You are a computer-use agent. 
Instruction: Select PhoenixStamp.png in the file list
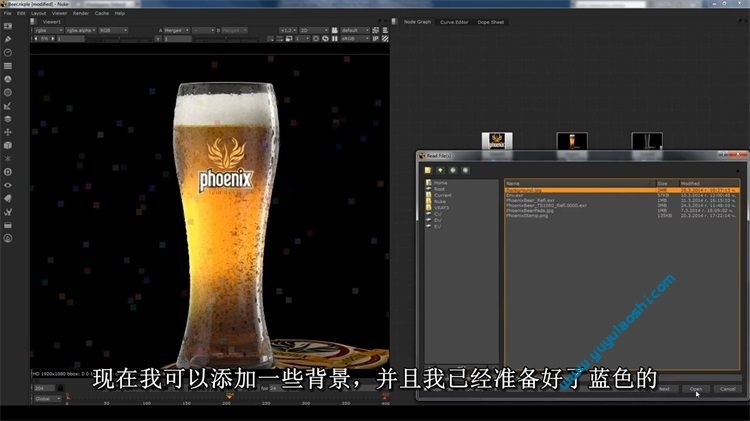click(527, 216)
